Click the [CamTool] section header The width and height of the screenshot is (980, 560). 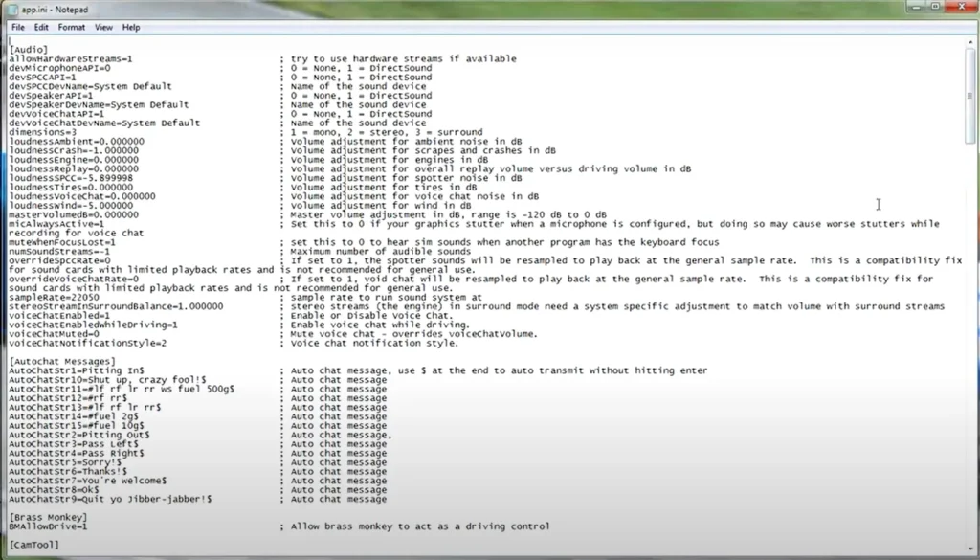tap(34, 545)
